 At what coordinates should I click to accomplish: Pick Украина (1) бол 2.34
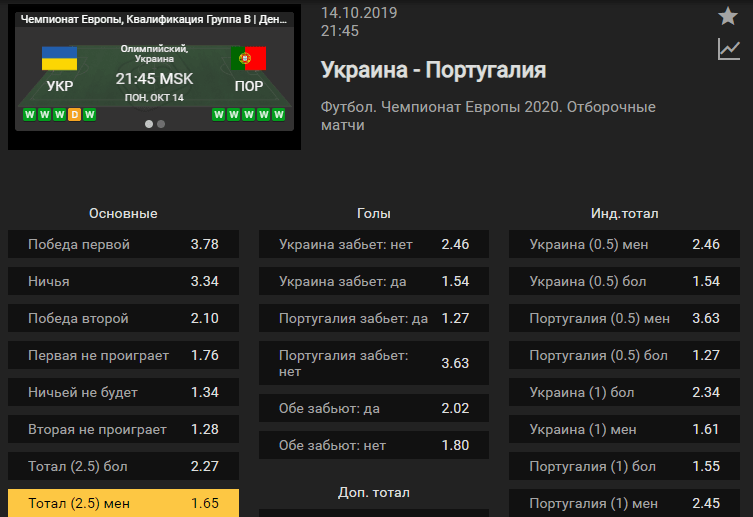[x=624, y=392]
